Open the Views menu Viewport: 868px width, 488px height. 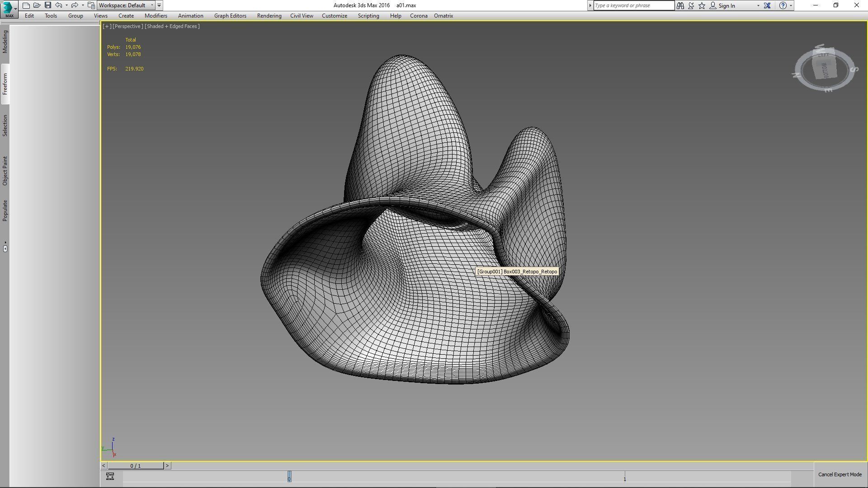coord(101,16)
